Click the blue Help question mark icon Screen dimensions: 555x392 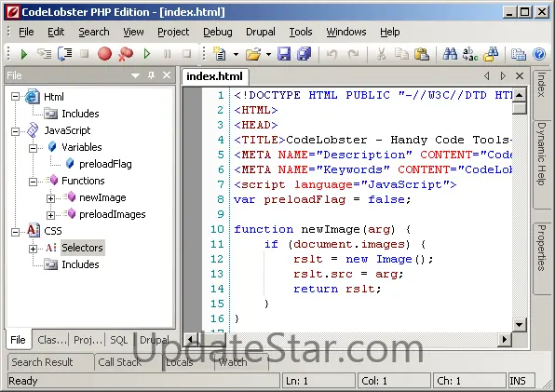click(539, 54)
